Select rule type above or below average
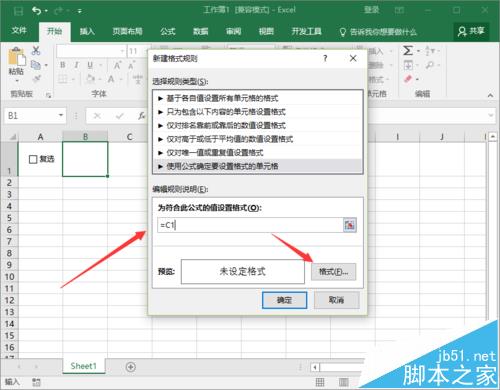Screen dimensions: 500x390 coord(257,139)
